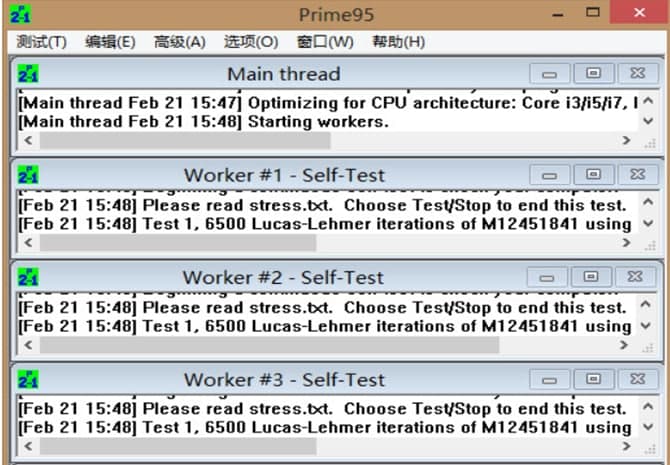670x465 pixels.
Task: Open the 测试(T) menu
Action: 42,42
